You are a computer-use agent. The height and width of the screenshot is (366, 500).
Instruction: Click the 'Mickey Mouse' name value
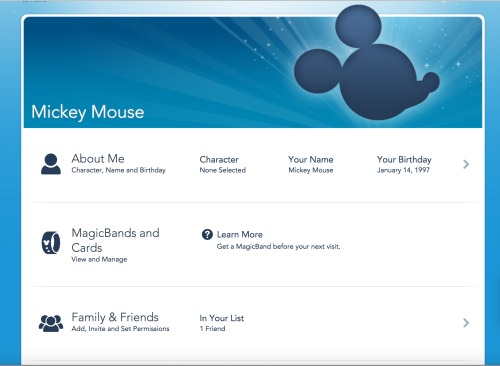[311, 170]
